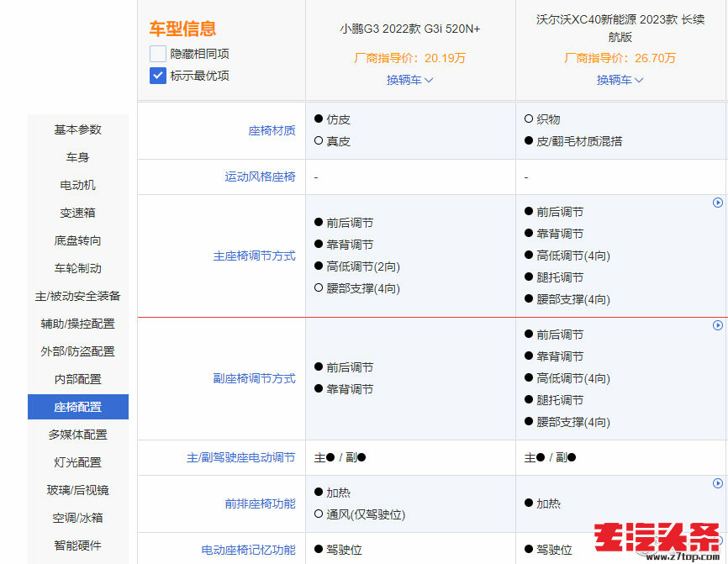Click 内部配置 in the sidebar
728x564 pixels.
tap(78, 379)
